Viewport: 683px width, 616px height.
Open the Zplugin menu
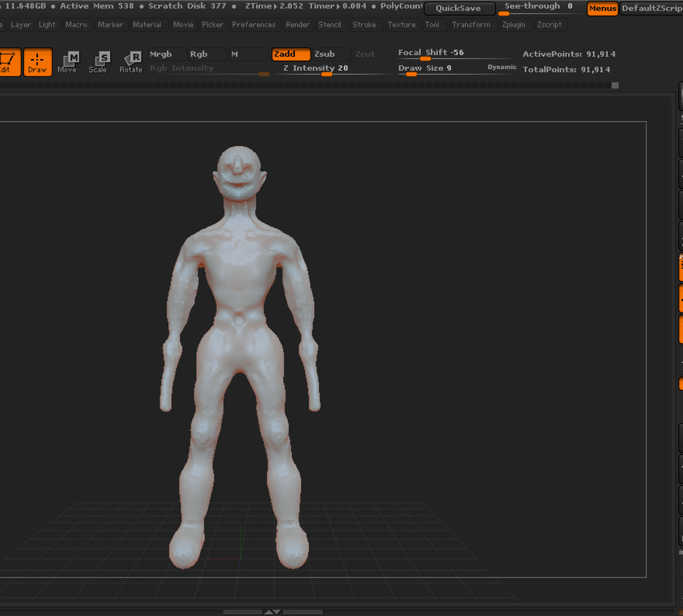[513, 25]
